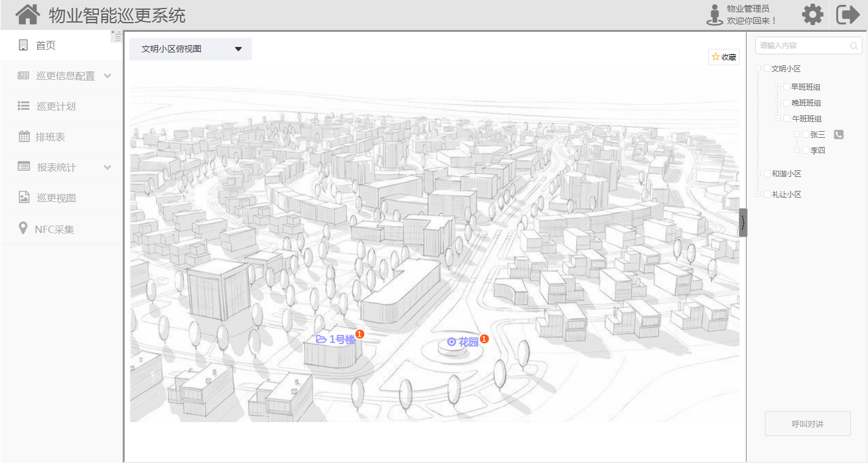Viewport: 868px width, 463px height.
Task: Click the red badge on the 花园 marker
Action: pyautogui.click(x=484, y=339)
